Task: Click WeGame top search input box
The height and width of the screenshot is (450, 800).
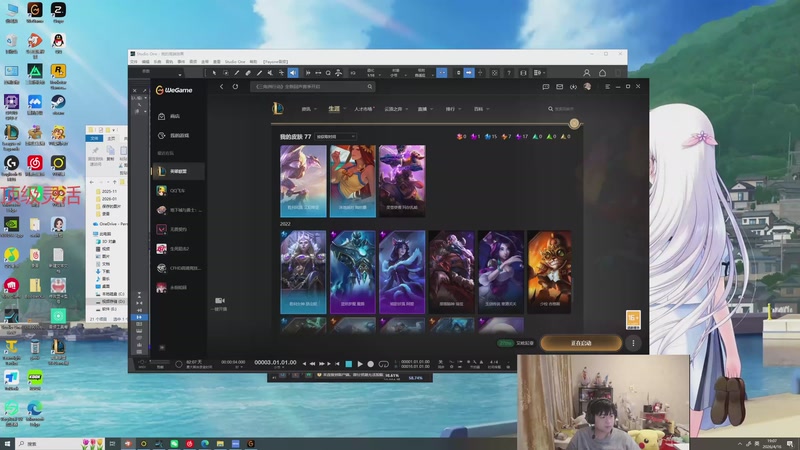Action: pyautogui.click(x=313, y=87)
